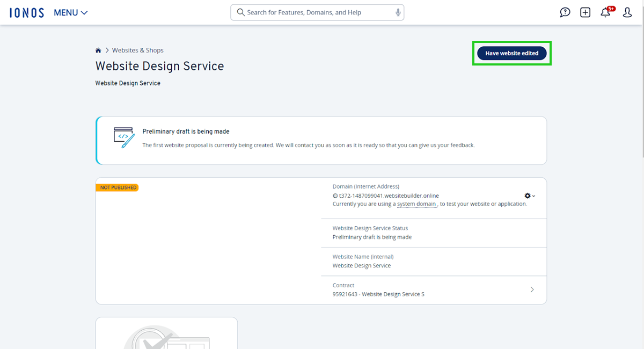Open the notifications bell
Viewport: 644px width, 349px height.
606,12
